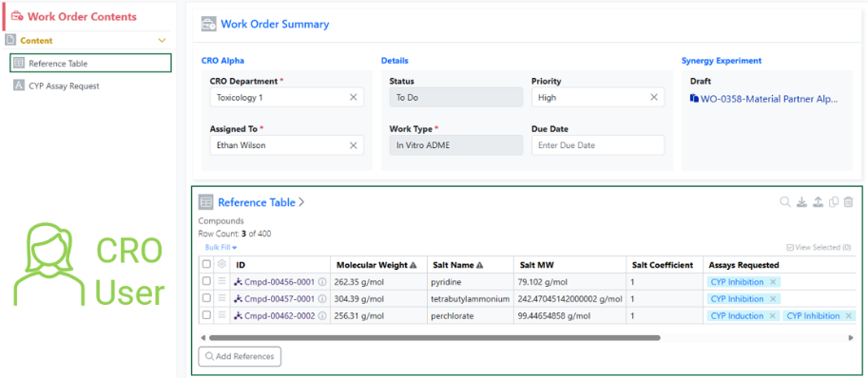Open info icon for Cmpd-00462-0002

322,316
